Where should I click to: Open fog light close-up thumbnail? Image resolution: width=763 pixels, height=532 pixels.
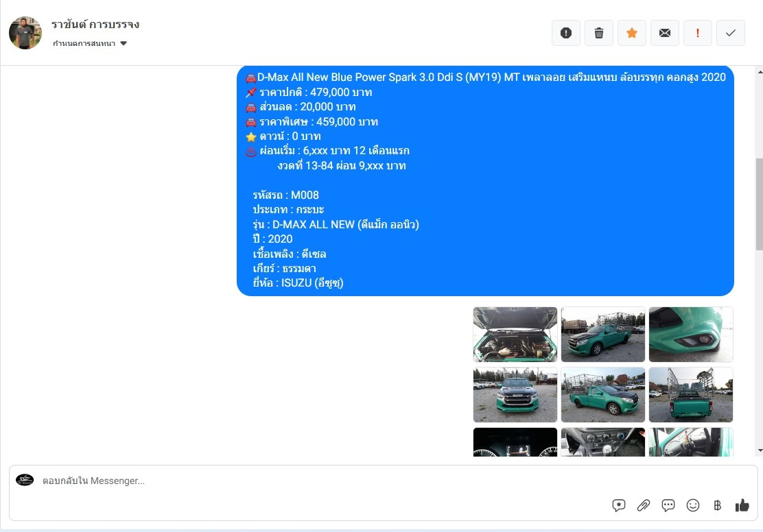[x=690, y=335]
